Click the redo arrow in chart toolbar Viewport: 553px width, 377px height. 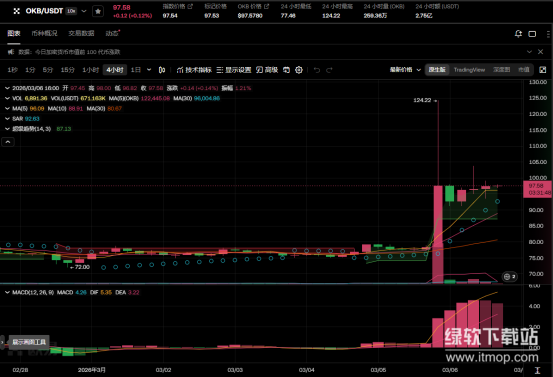pyautogui.click(x=329, y=70)
